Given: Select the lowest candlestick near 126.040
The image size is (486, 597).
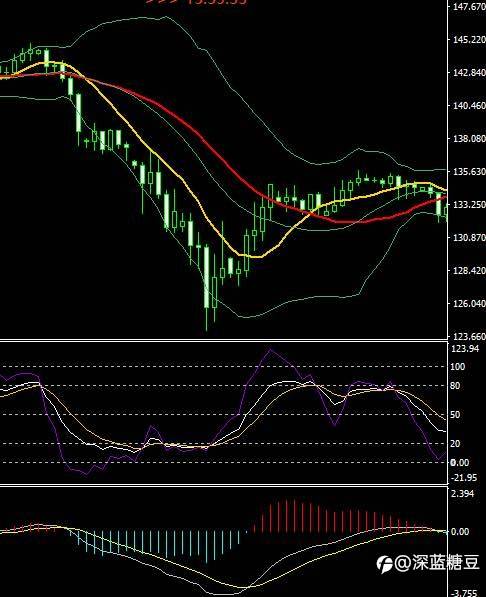Looking at the screenshot, I should click(207, 288).
